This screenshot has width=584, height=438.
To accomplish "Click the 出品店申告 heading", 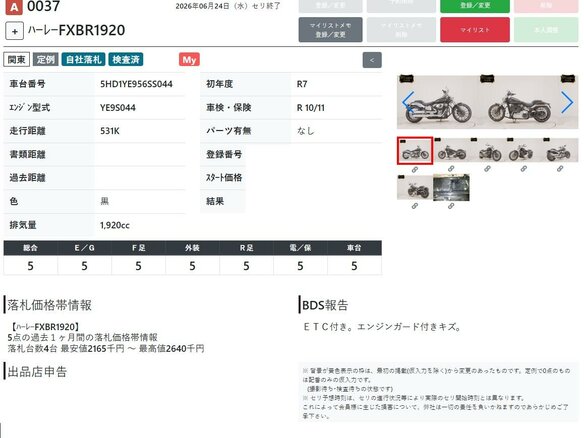I will [37, 372].
